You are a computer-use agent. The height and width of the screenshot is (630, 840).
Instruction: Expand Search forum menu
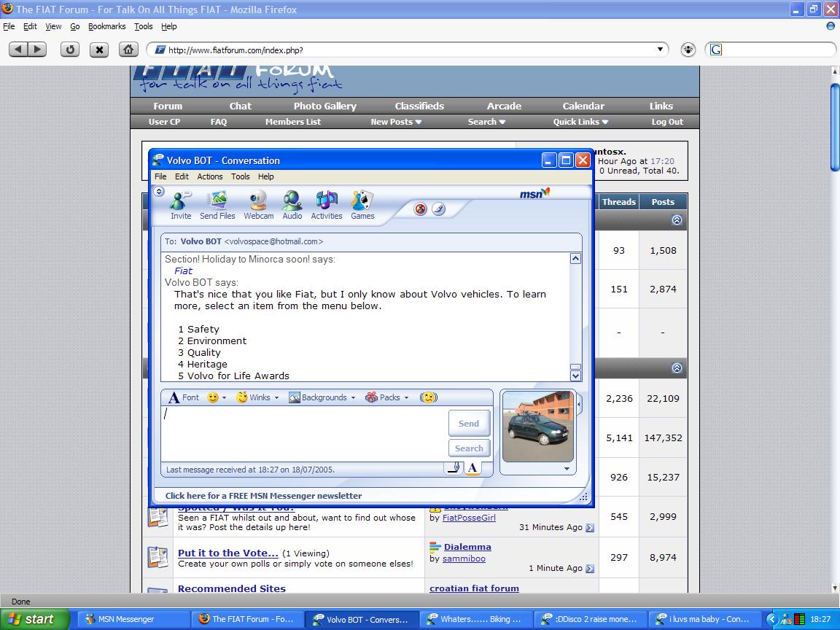(486, 122)
